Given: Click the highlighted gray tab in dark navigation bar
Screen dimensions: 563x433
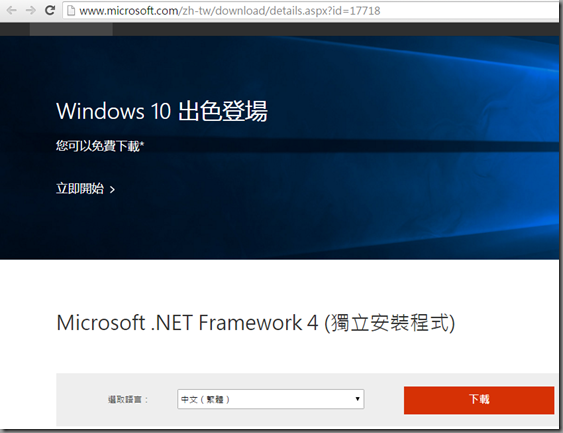Looking at the screenshot, I should [71, 29].
